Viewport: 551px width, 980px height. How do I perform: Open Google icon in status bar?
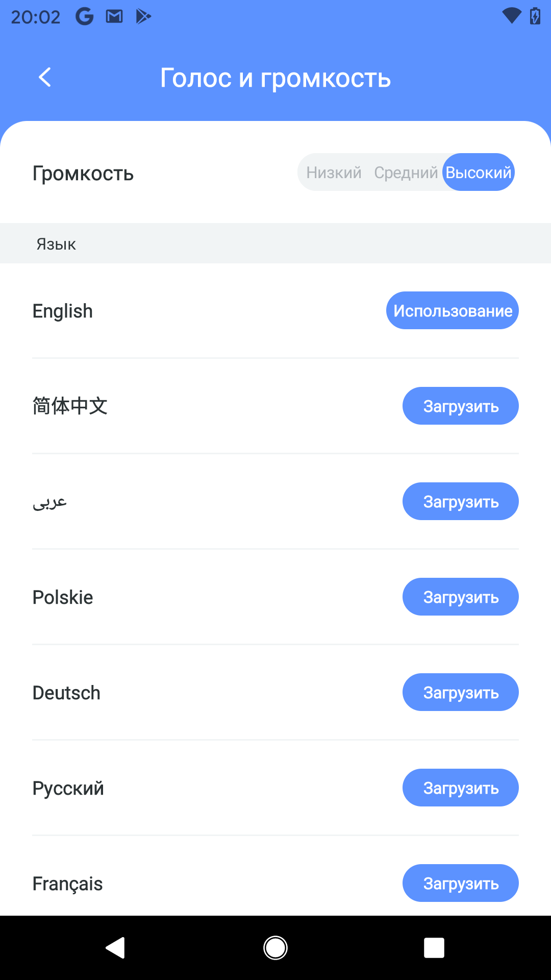pos(85,17)
